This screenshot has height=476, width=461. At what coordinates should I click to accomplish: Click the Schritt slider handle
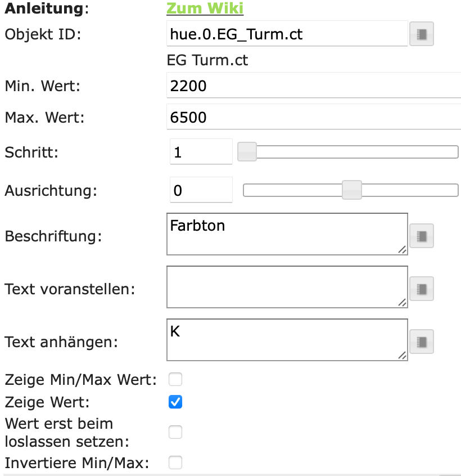[247, 152]
